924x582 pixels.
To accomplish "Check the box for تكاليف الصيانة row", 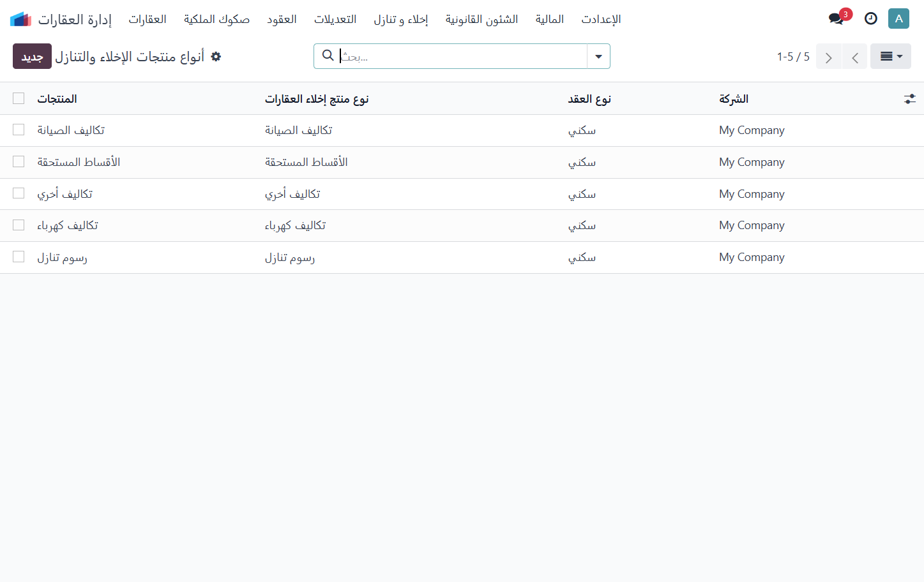I will (x=19, y=130).
